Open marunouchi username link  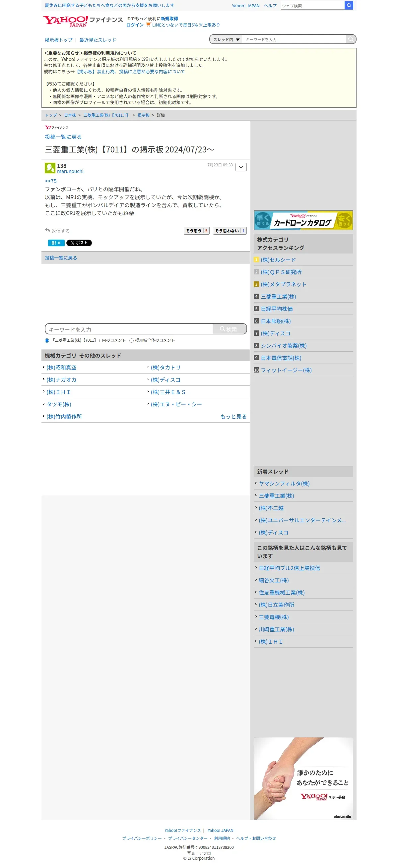point(70,171)
